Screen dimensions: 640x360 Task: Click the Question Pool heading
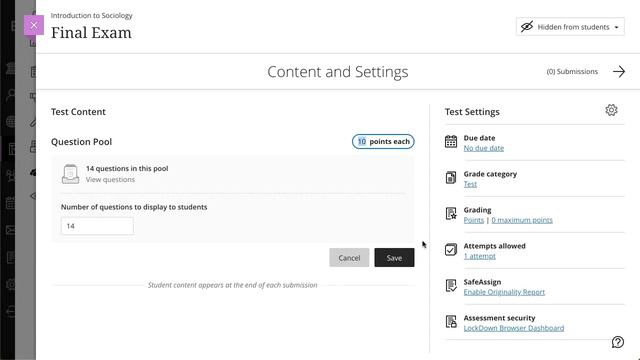(x=81, y=142)
